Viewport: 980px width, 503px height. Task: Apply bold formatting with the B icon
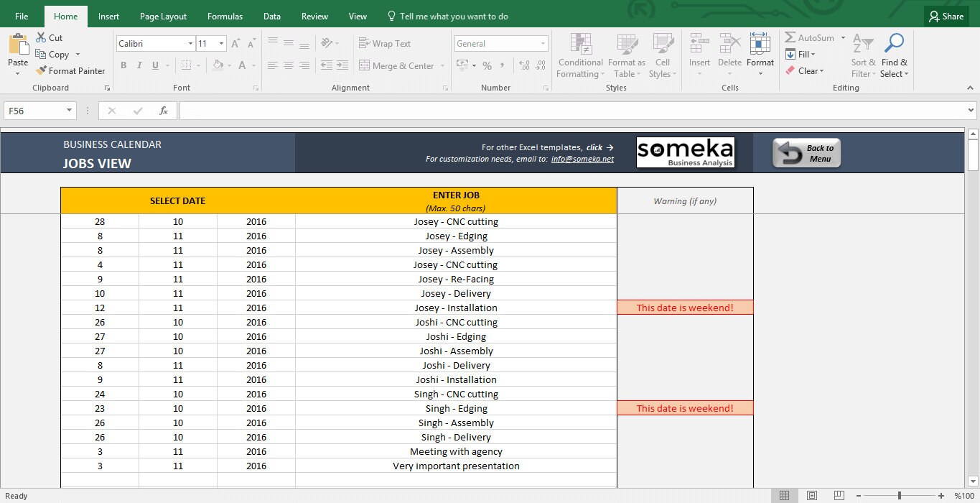point(123,65)
